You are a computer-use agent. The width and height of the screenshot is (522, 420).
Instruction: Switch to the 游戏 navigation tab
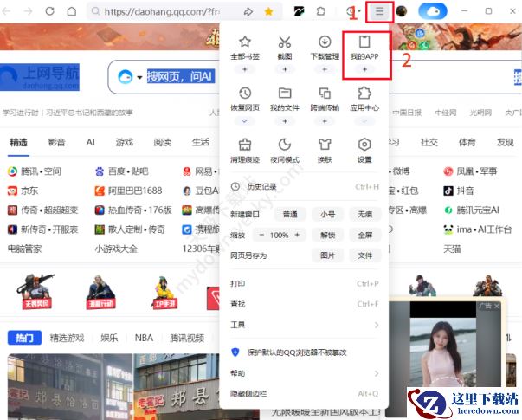click(124, 143)
